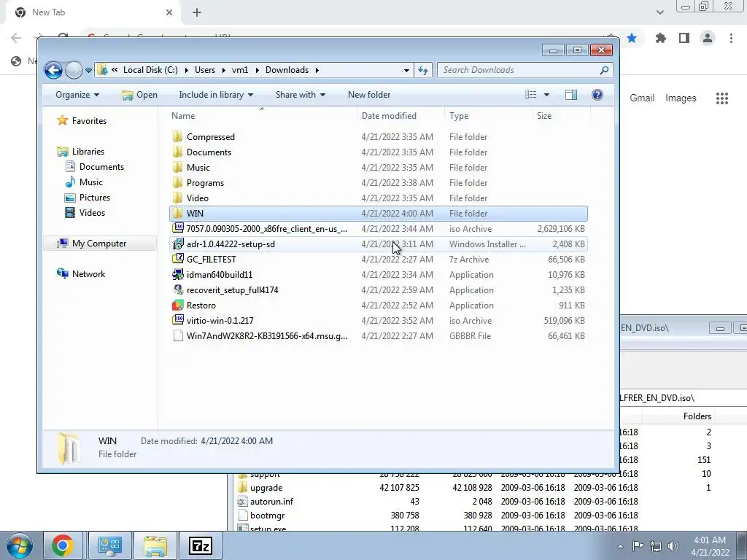This screenshot has height=560, width=747.
Task: Open Windows Start button
Action: [19, 545]
